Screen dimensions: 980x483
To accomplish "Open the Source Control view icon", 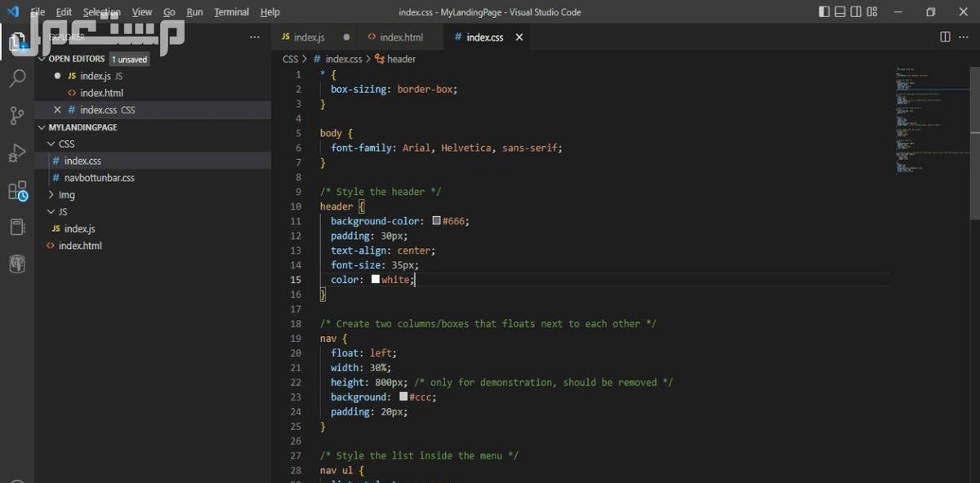I will click(x=17, y=116).
